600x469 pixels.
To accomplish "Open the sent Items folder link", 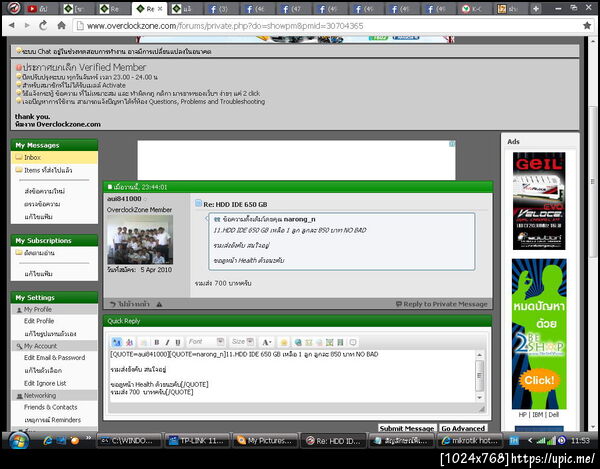I will pos(48,170).
